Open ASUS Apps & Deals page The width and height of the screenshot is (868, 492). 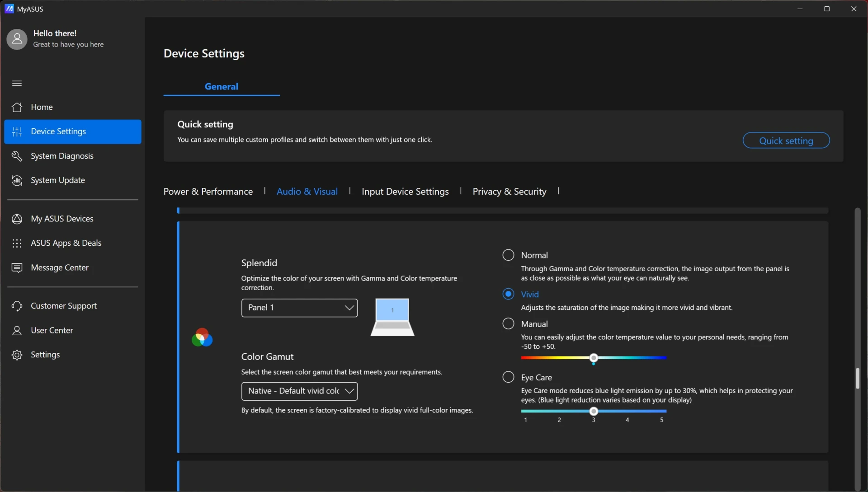[x=73, y=243]
